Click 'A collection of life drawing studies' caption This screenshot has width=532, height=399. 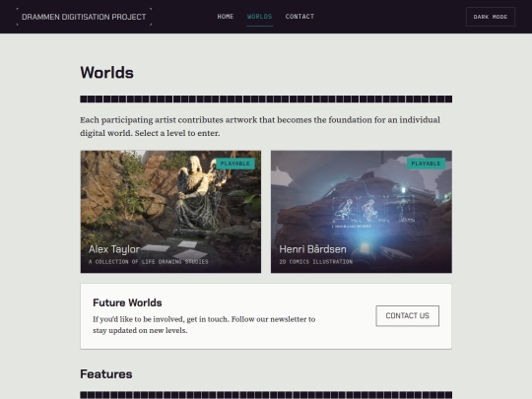(148, 262)
